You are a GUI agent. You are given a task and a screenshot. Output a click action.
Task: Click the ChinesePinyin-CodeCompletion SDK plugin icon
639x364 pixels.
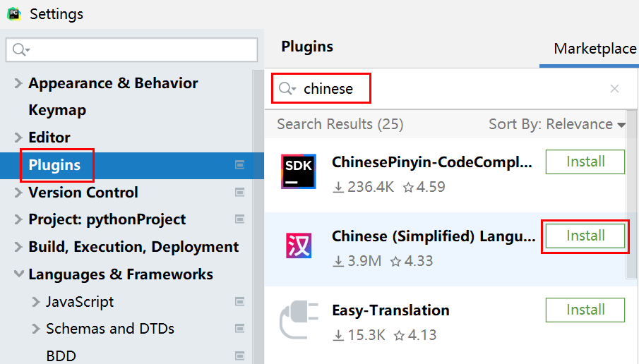point(298,171)
